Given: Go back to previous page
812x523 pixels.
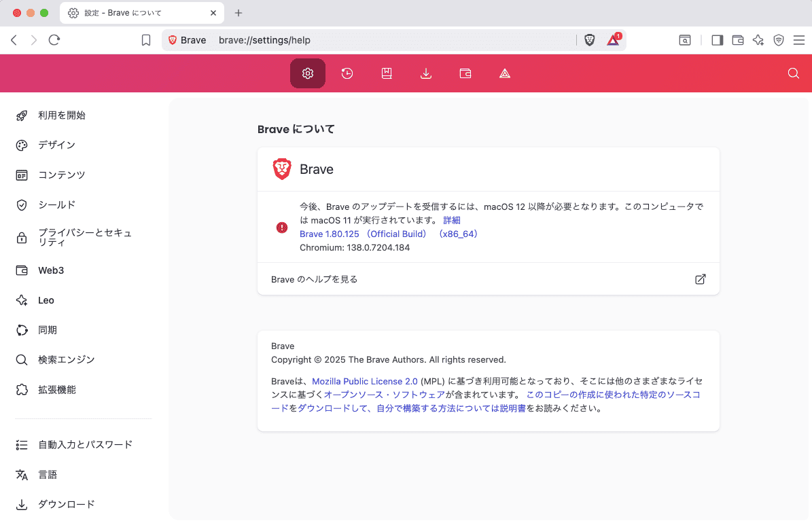Looking at the screenshot, I should click(14, 40).
